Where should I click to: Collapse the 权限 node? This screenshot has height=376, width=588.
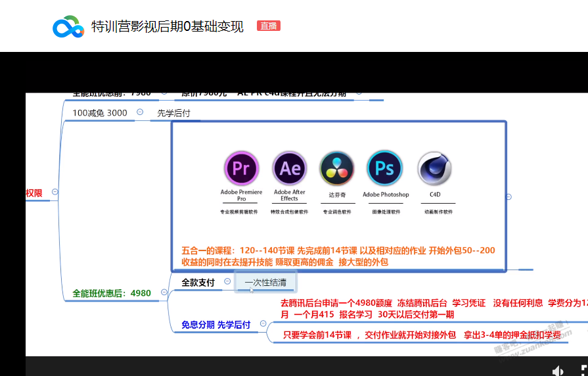55,192
